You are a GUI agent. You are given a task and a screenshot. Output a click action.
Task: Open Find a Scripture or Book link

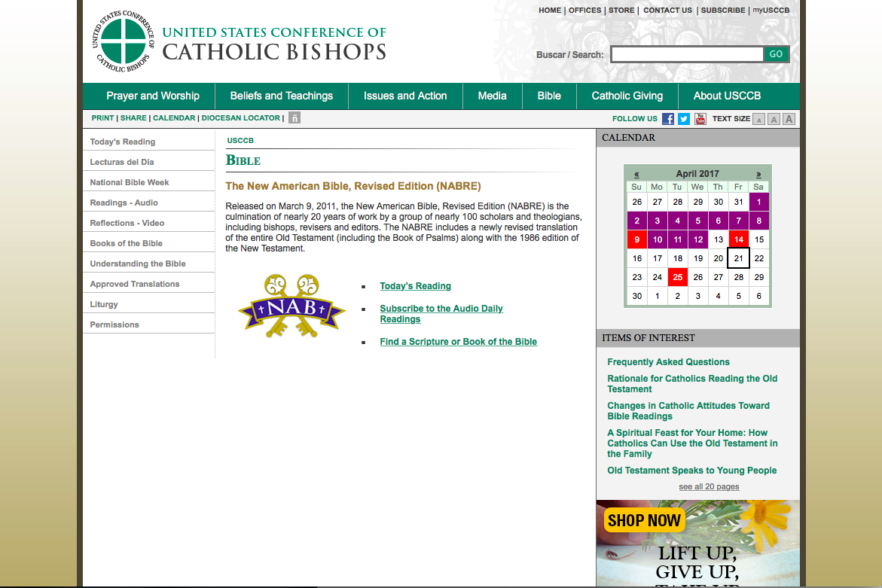459,342
